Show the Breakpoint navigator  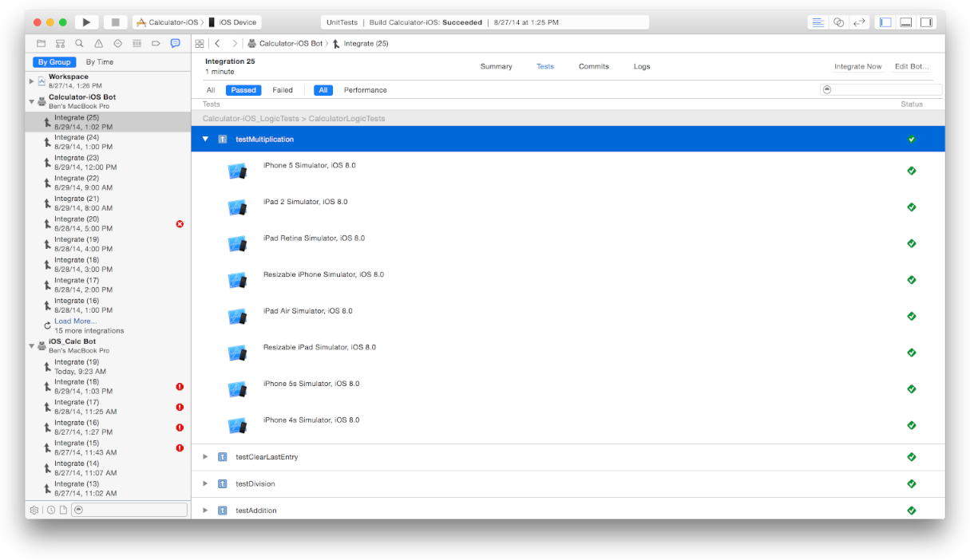(156, 43)
